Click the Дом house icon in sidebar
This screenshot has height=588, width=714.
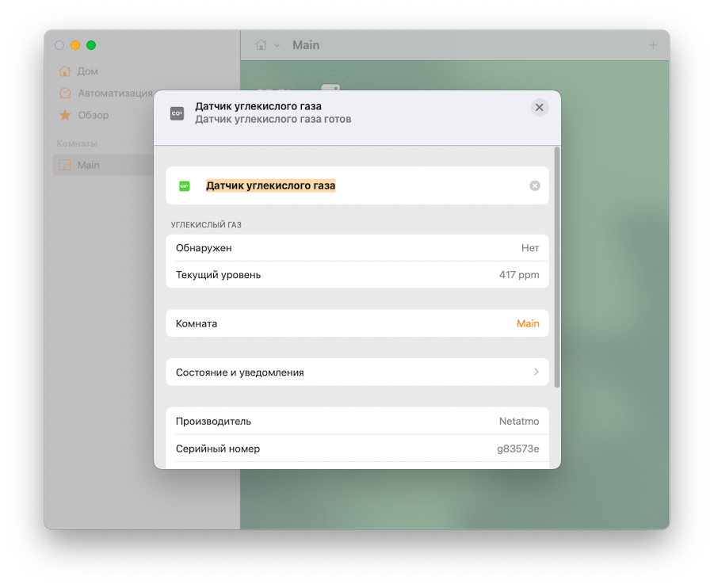(x=65, y=71)
